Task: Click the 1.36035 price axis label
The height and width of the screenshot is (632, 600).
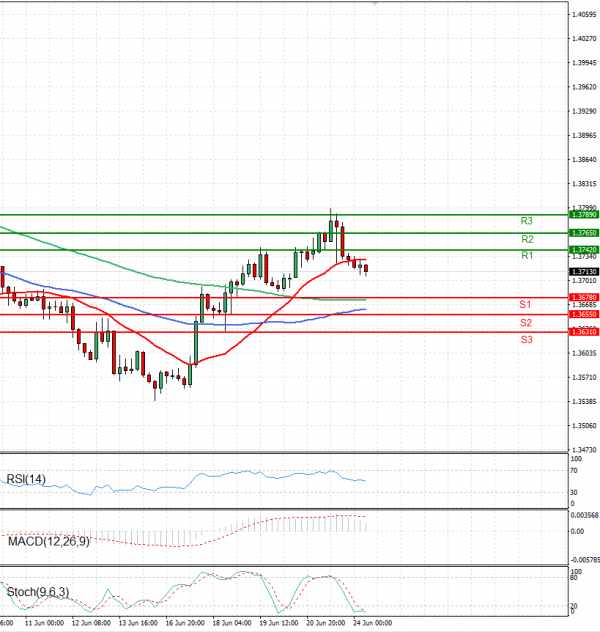Action: (584, 353)
